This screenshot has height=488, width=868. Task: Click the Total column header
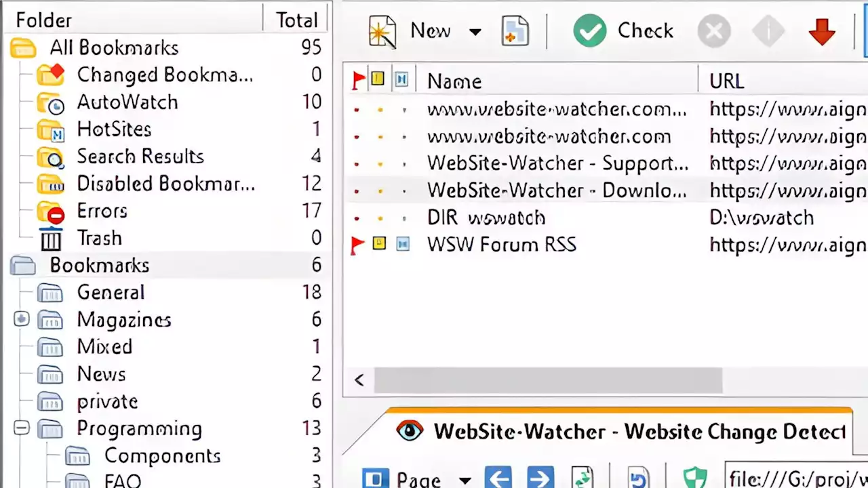pyautogui.click(x=297, y=20)
